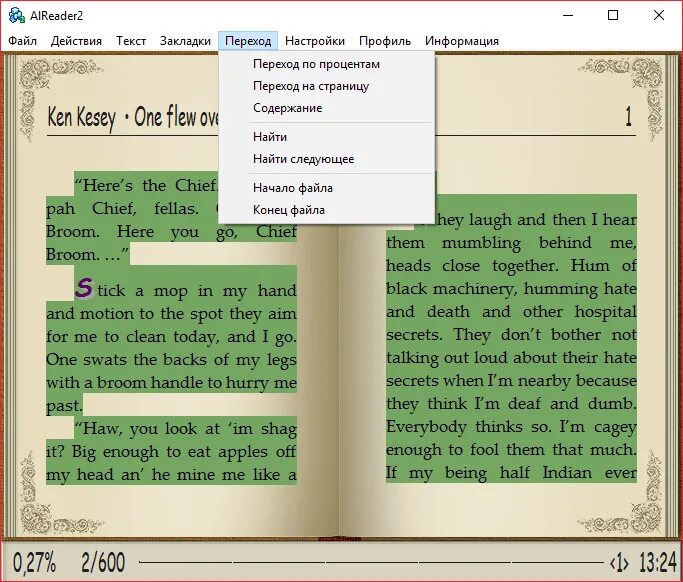Click the book header 'Ken Kesey'
The width and height of the screenshot is (683, 582).
point(81,117)
